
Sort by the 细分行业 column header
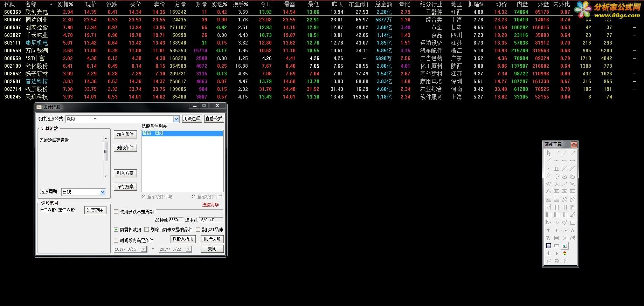coord(431,4)
